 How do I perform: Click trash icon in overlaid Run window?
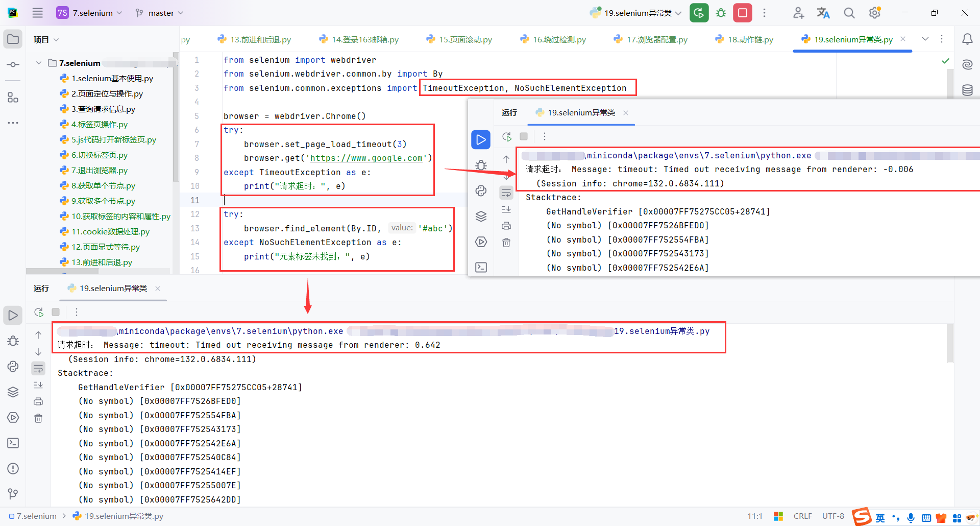coord(506,243)
